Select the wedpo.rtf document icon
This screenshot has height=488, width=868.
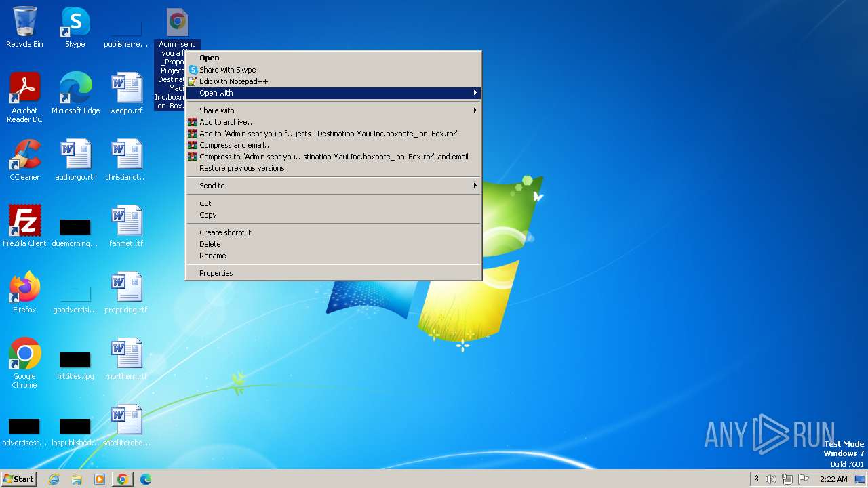tap(126, 94)
